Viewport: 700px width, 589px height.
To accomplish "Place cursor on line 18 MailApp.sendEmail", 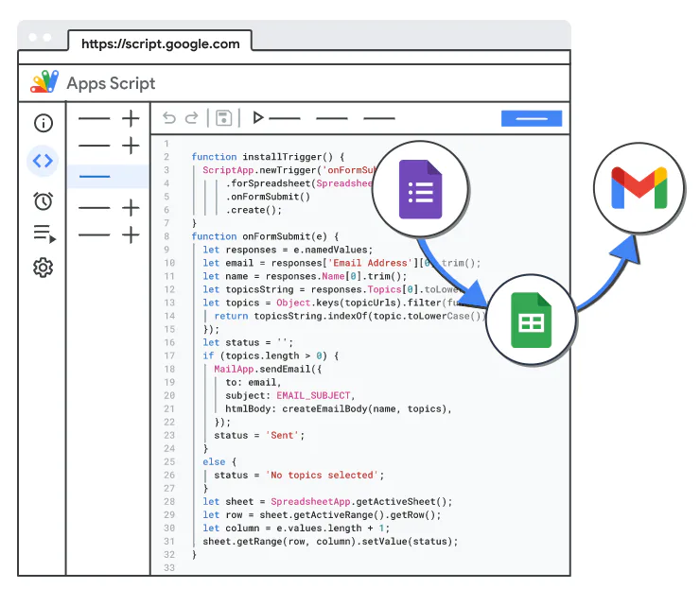I will pyautogui.click(x=268, y=369).
